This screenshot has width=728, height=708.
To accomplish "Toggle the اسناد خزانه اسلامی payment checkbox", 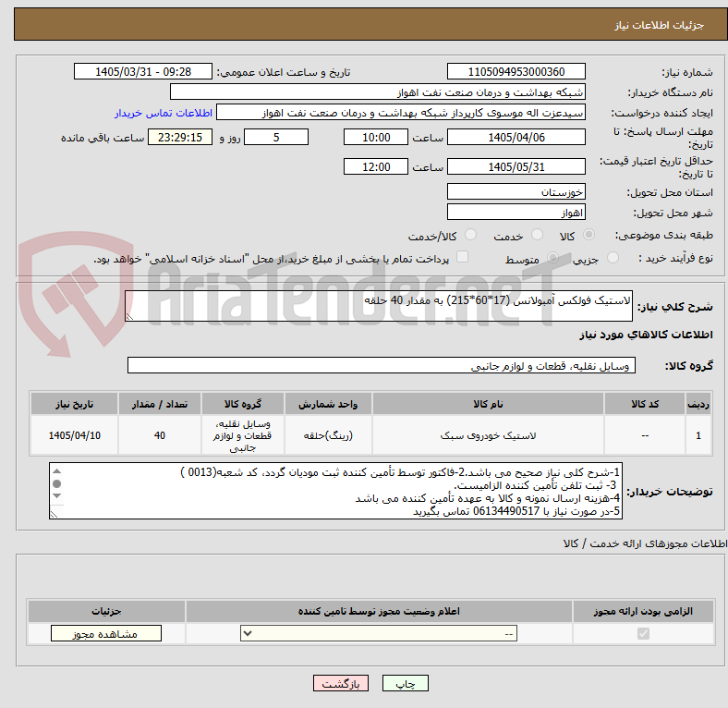I will pos(463,257).
